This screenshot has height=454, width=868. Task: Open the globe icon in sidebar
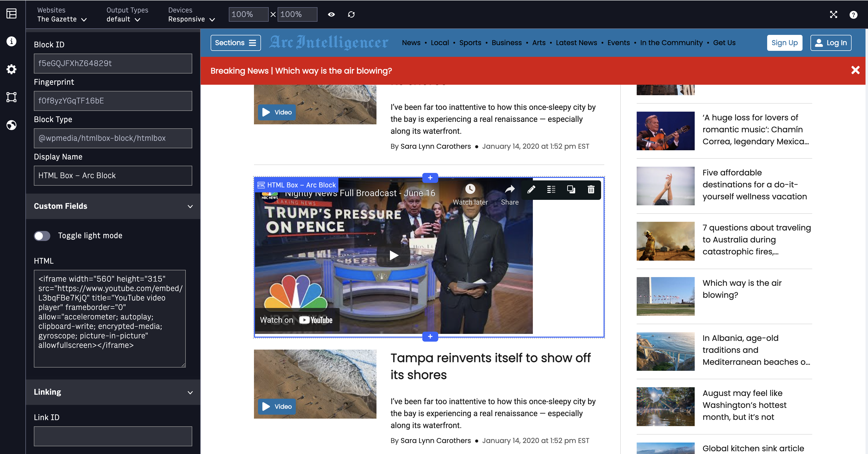[11, 125]
